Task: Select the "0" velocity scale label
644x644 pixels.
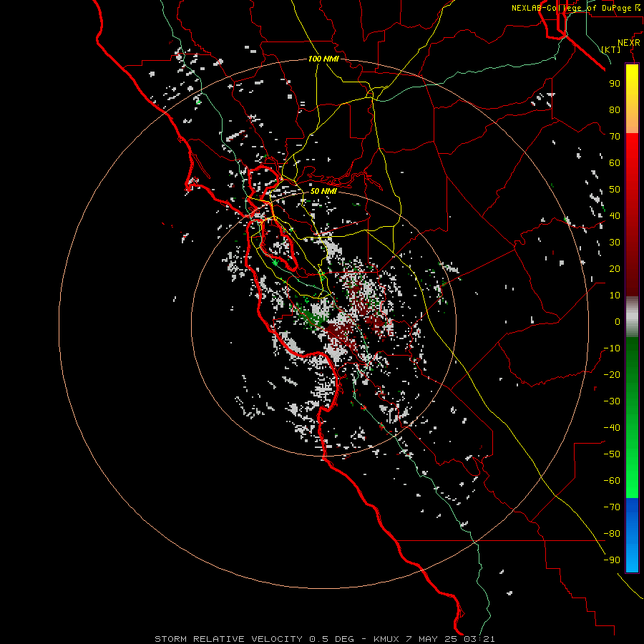Action: [x=618, y=321]
